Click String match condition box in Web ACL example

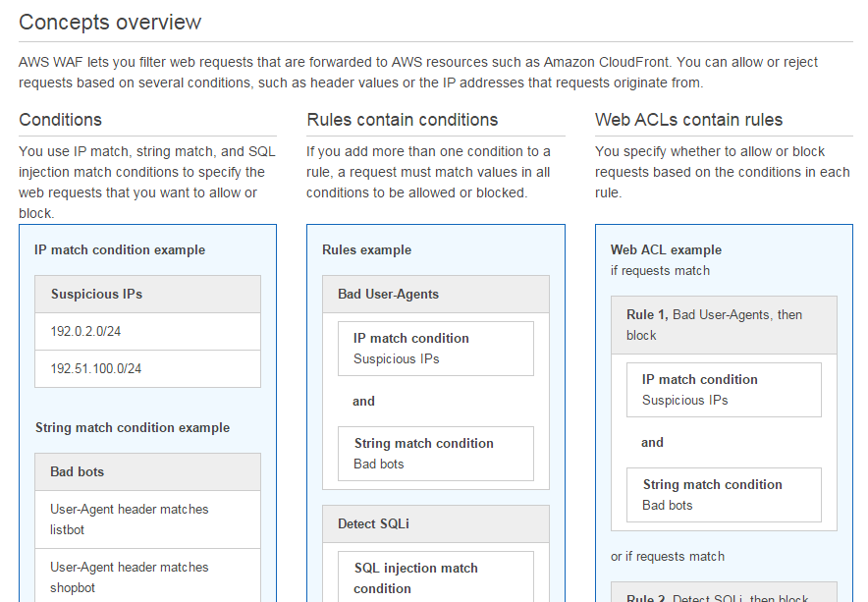[x=724, y=495]
